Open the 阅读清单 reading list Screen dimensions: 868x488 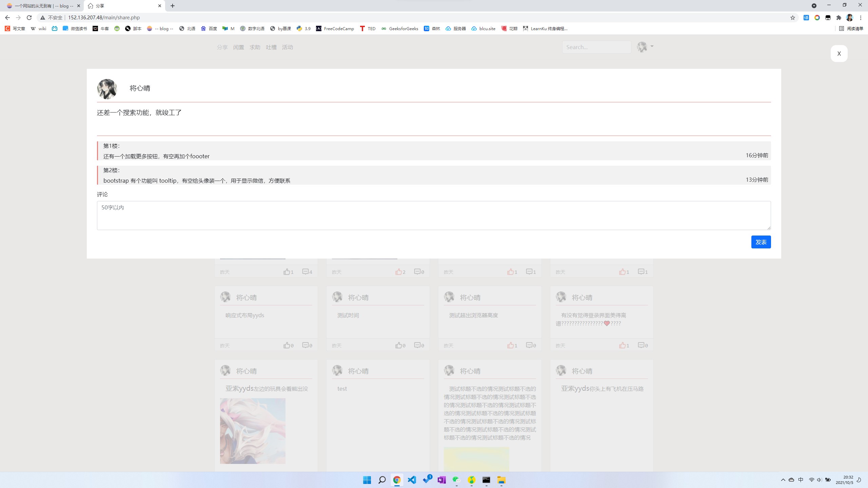(x=851, y=28)
